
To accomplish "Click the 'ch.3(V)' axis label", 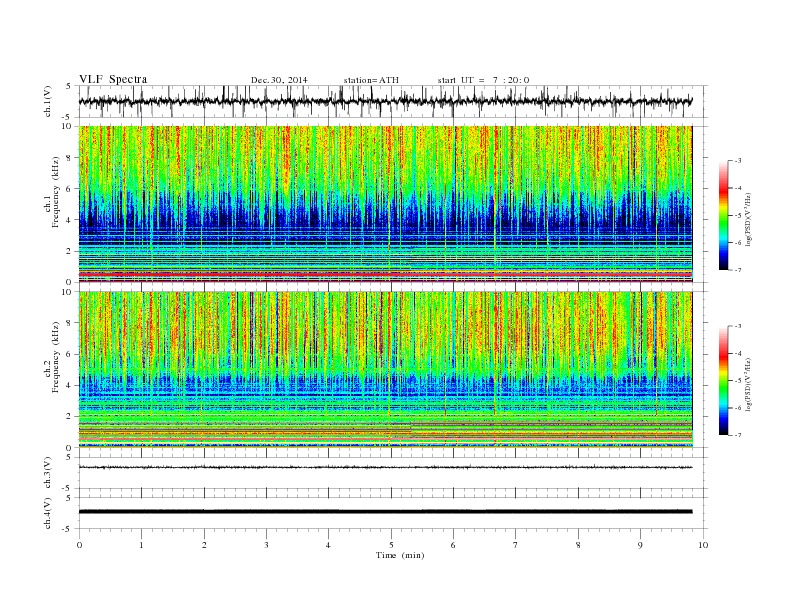I will [48, 473].
